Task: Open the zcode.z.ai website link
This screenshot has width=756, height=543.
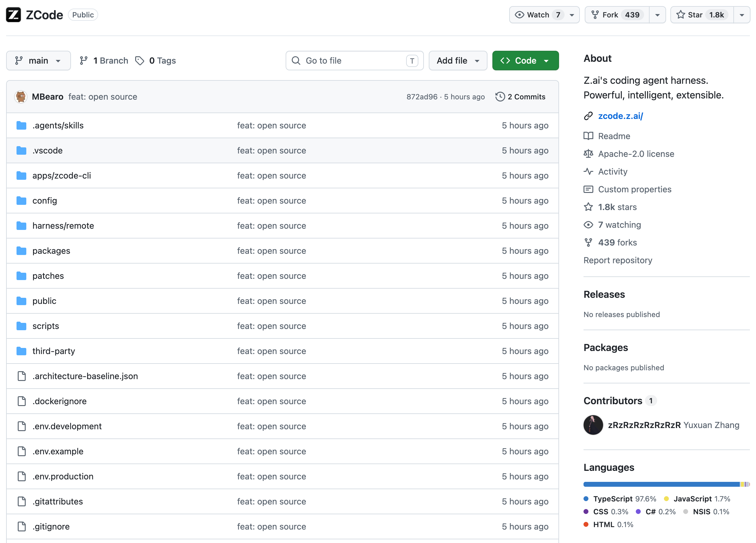Action: (x=620, y=116)
